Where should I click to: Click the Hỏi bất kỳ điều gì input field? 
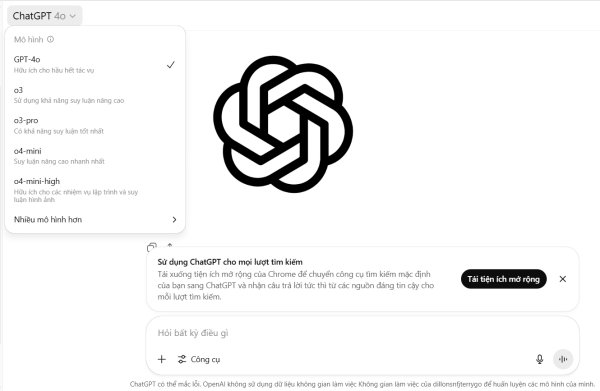[362, 333]
